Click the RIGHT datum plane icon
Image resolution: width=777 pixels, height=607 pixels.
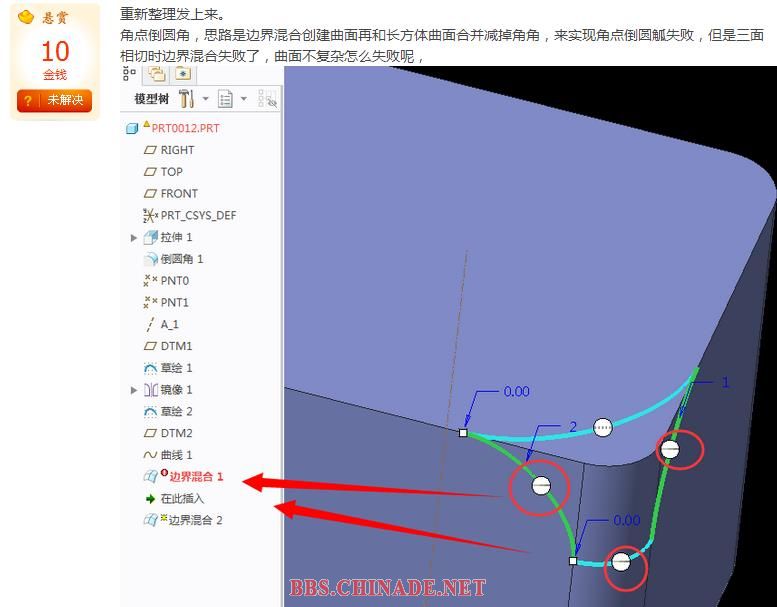pos(150,150)
